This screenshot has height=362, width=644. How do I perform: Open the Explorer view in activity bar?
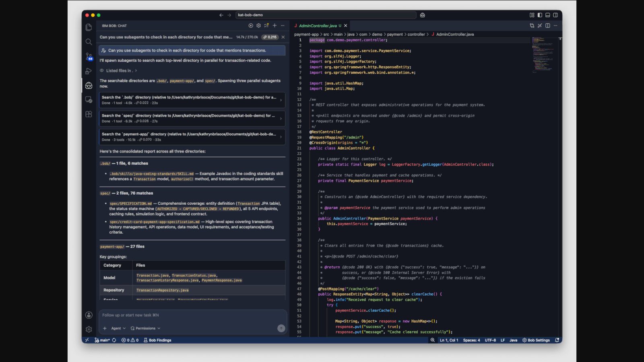(89, 27)
